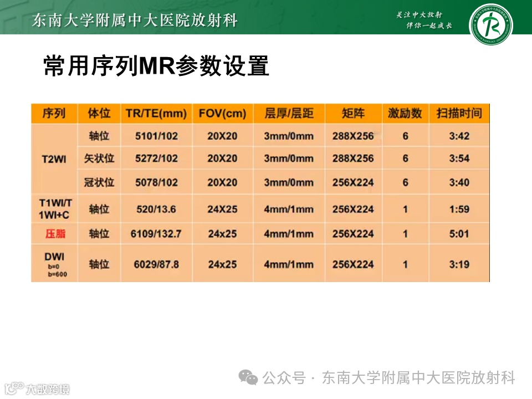The height and width of the screenshot is (399, 532).
Task: Click the TR/TE value 6029/87.8
Action: pos(156,264)
